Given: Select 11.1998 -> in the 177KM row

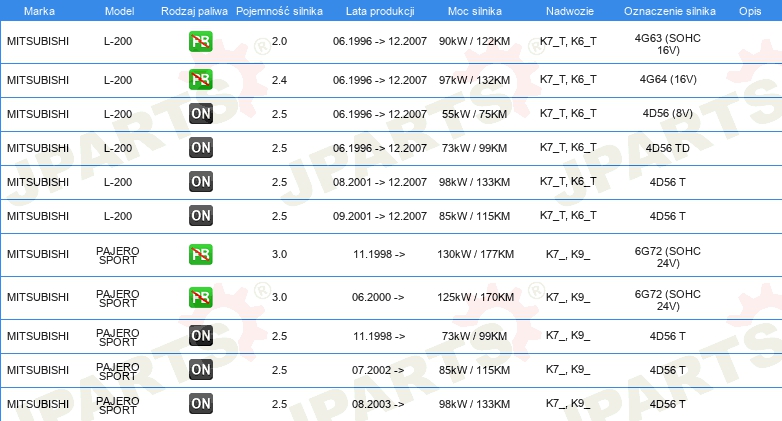Looking at the screenshot, I should [379, 254].
